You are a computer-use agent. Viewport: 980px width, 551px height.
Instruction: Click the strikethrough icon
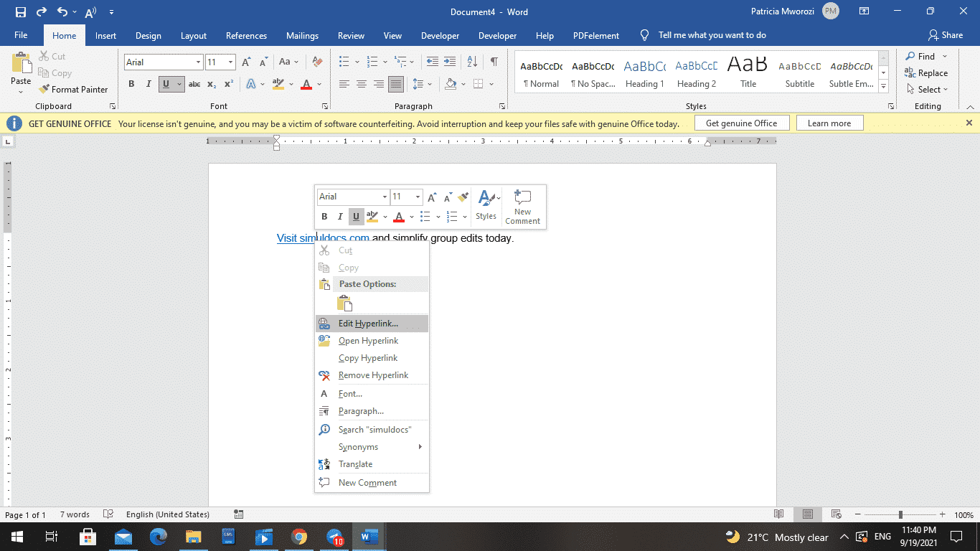[194, 84]
